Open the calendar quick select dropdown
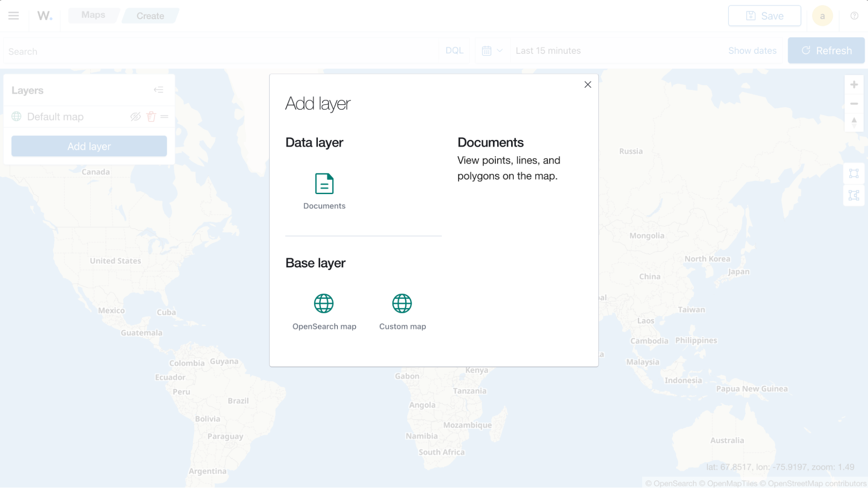The image size is (868, 488). click(492, 50)
